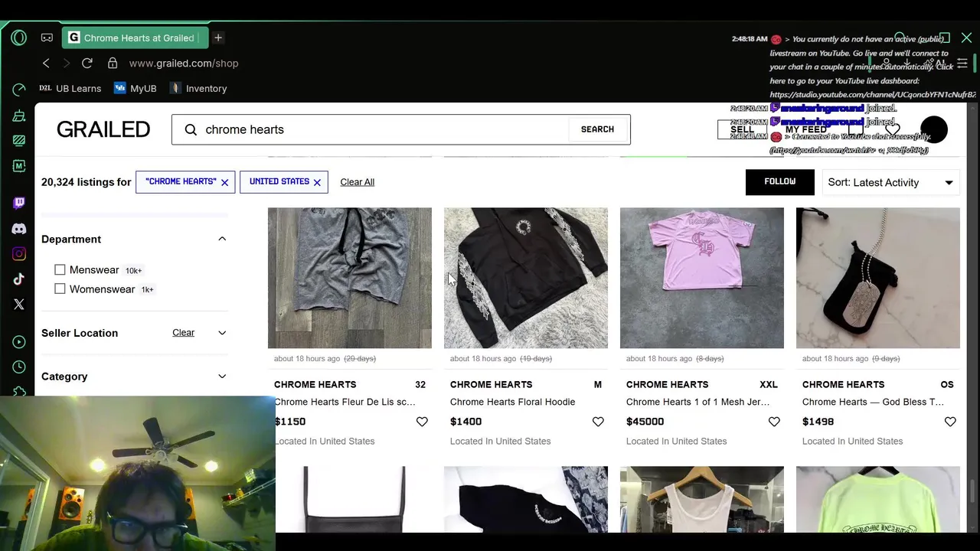Open Instagram in the sidebar
The width and height of the screenshot is (980, 551).
pyautogui.click(x=19, y=253)
